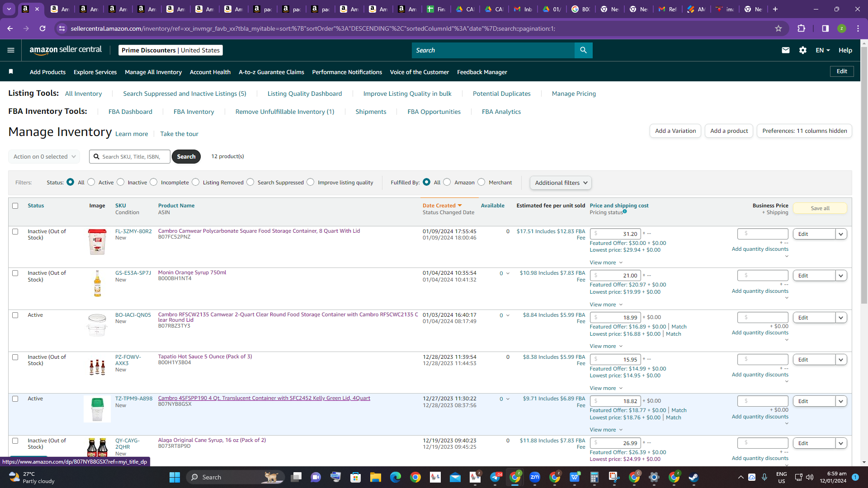Screen dimensions: 868x488
Task: Click the header Search input box
Action: click(x=493, y=50)
